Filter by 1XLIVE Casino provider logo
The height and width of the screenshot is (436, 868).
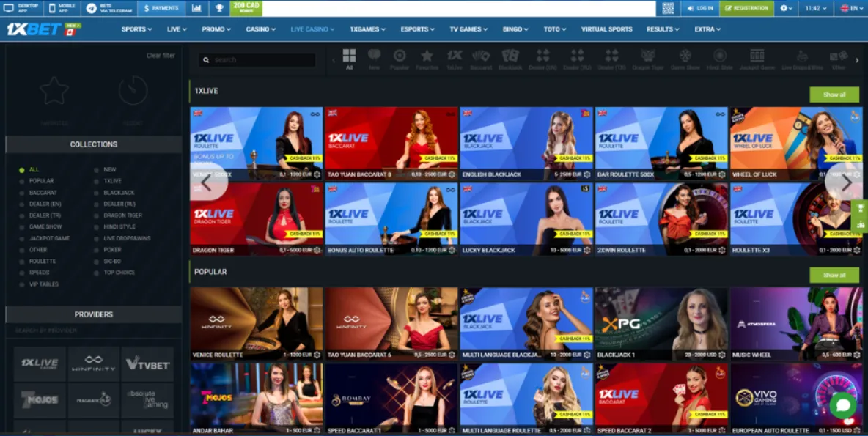(40, 364)
